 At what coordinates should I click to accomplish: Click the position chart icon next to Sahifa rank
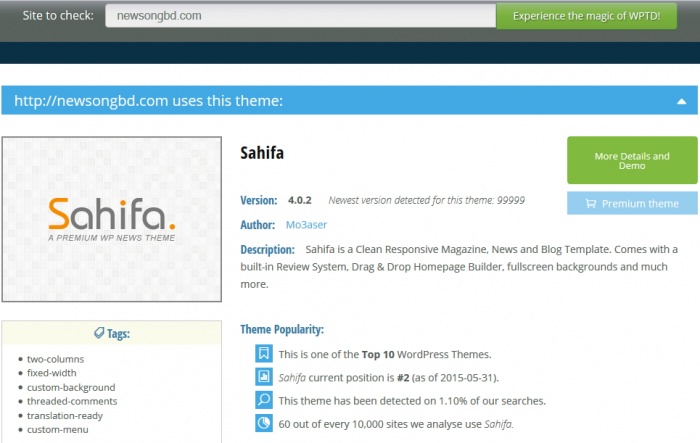[x=263, y=376]
